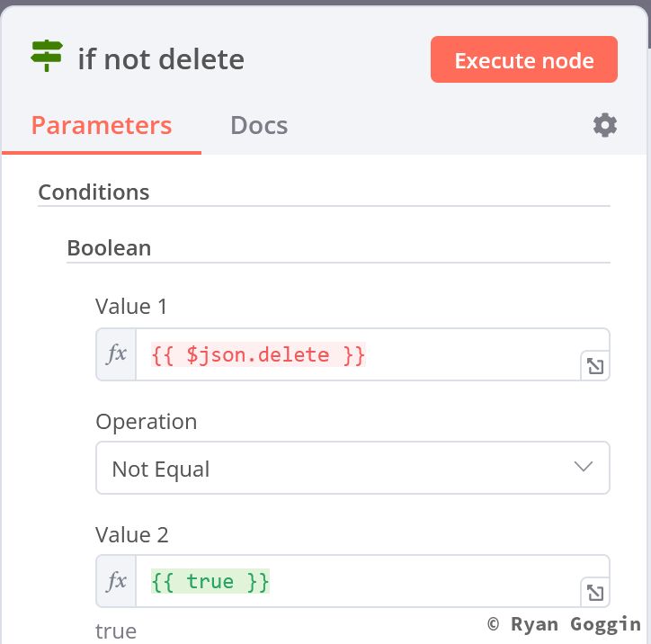Open the node settings gear
This screenshot has height=644, width=651.
coord(605,125)
